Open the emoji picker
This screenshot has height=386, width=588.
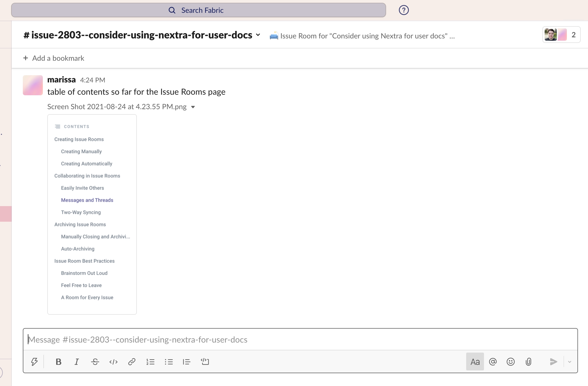tap(511, 362)
